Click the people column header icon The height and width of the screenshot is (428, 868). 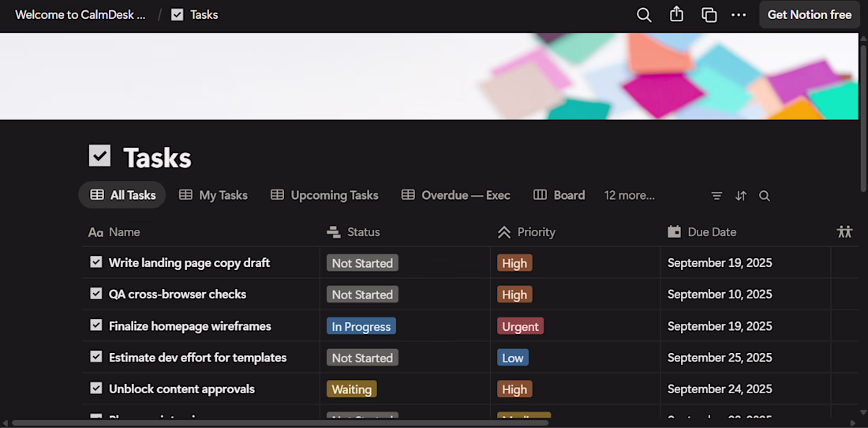click(x=844, y=232)
